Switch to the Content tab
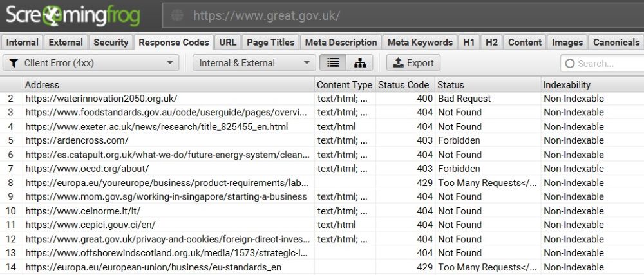This screenshot has height=275, width=644. [x=525, y=43]
